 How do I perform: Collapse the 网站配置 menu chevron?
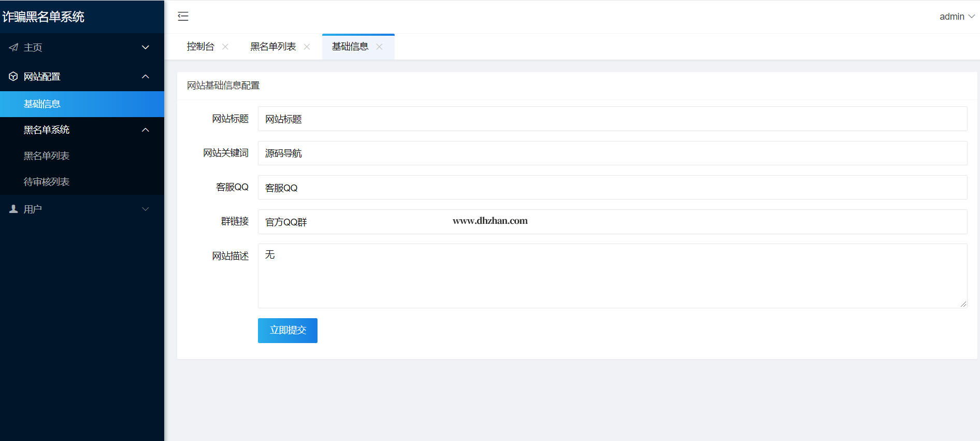click(146, 77)
